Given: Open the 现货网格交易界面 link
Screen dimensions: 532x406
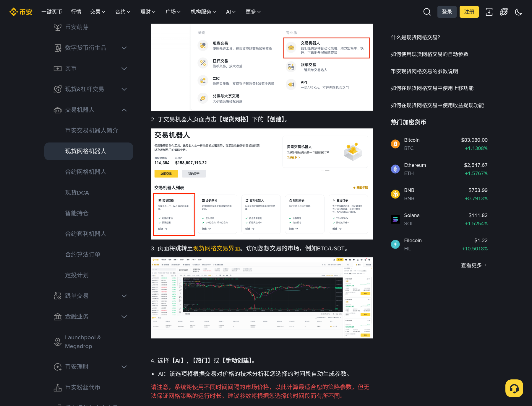Looking at the screenshot, I should (216, 248).
